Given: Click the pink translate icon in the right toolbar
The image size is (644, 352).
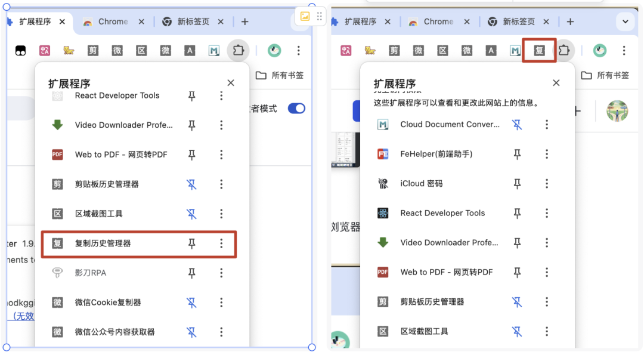Looking at the screenshot, I should (346, 51).
